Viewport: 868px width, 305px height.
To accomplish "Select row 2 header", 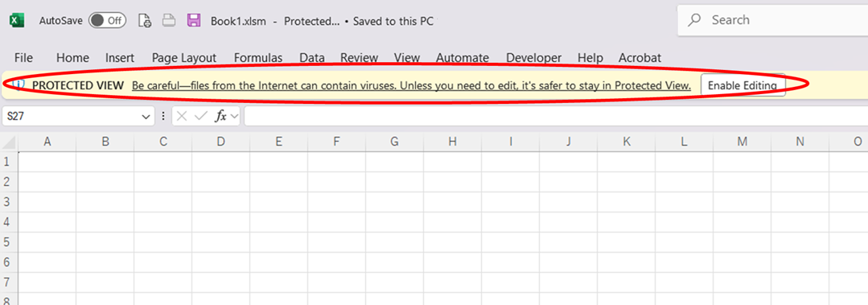I will [x=9, y=182].
